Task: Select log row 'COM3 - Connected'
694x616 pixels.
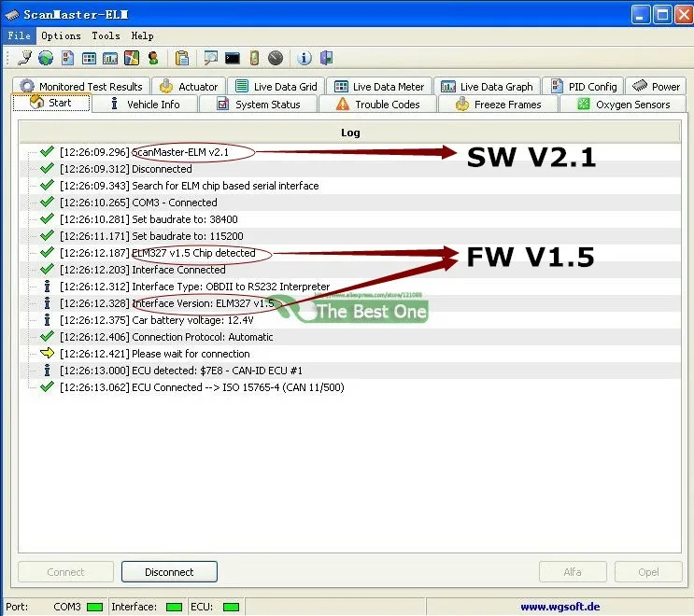Action: click(x=350, y=203)
